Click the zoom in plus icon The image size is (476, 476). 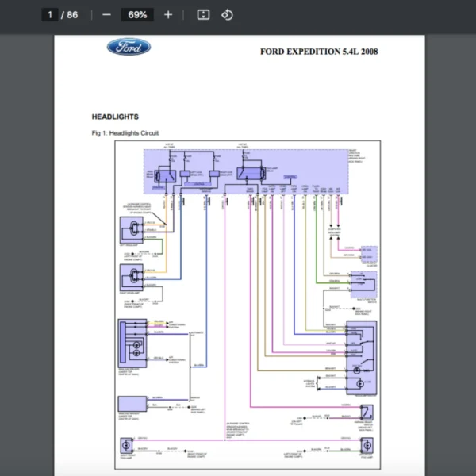168,15
